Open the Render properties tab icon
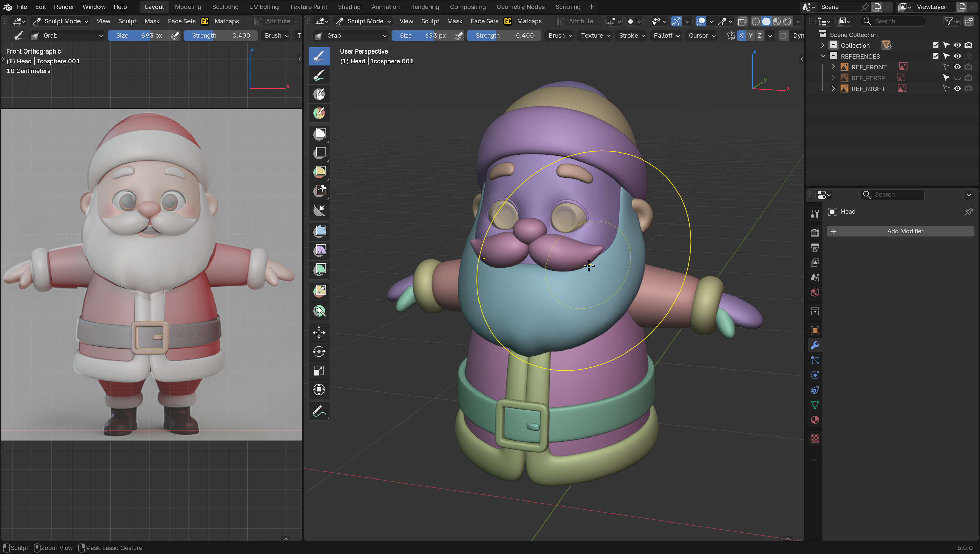The image size is (980, 554). point(815,233)
